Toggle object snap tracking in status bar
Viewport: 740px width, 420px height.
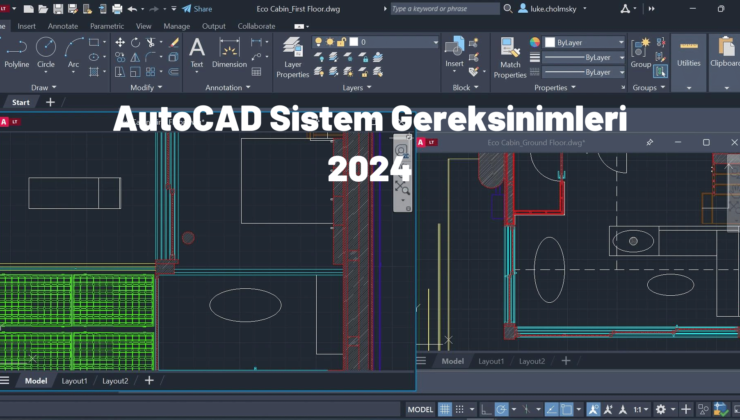[x=551, y=409]
